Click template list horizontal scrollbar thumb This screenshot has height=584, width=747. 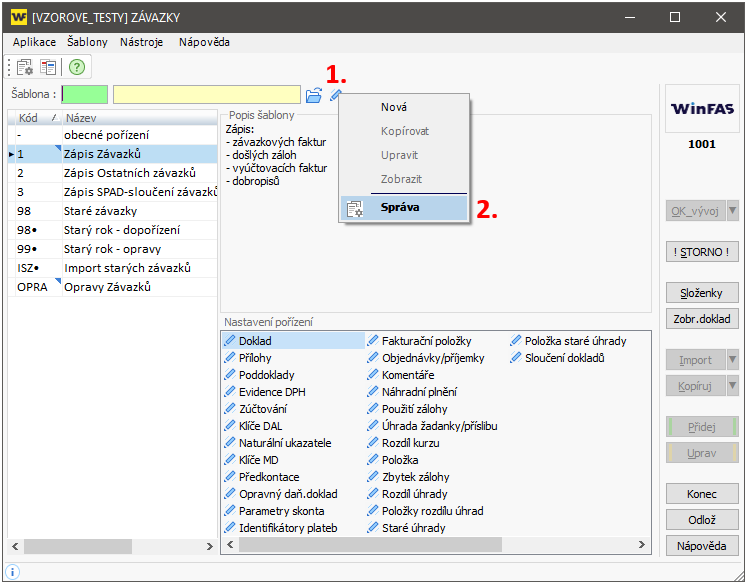click(78, 546)
